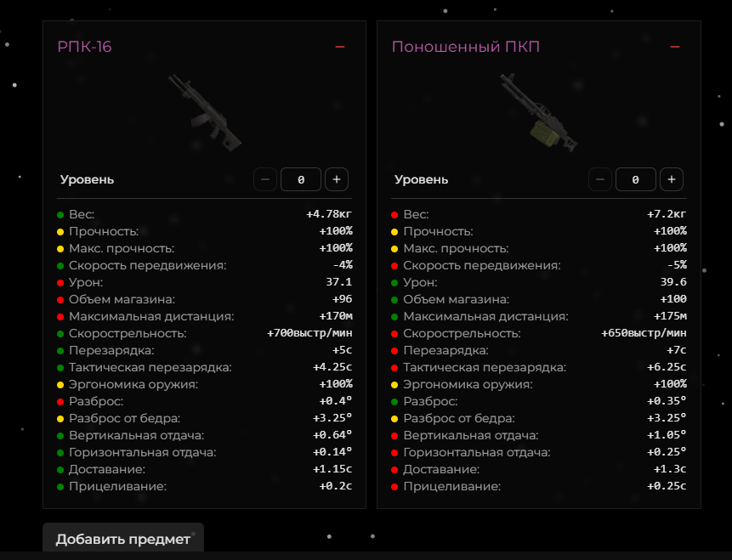Click the yellow dot beside РПК-16 Прочность
732x560 pixels.
60,232
